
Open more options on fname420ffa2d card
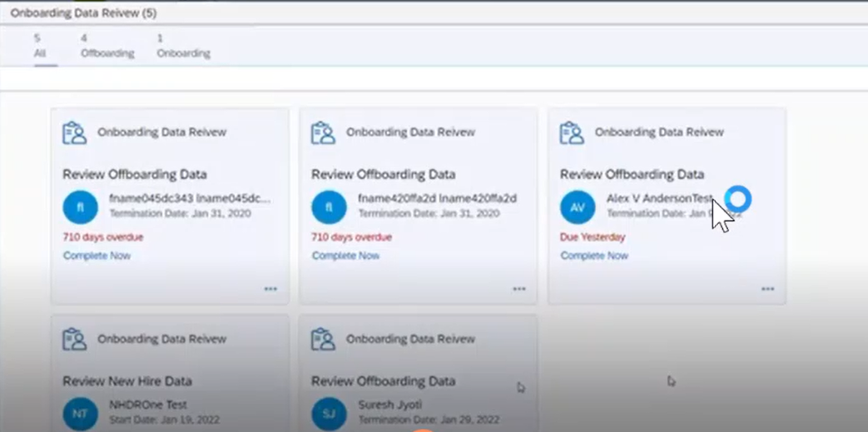pos(518,289)
